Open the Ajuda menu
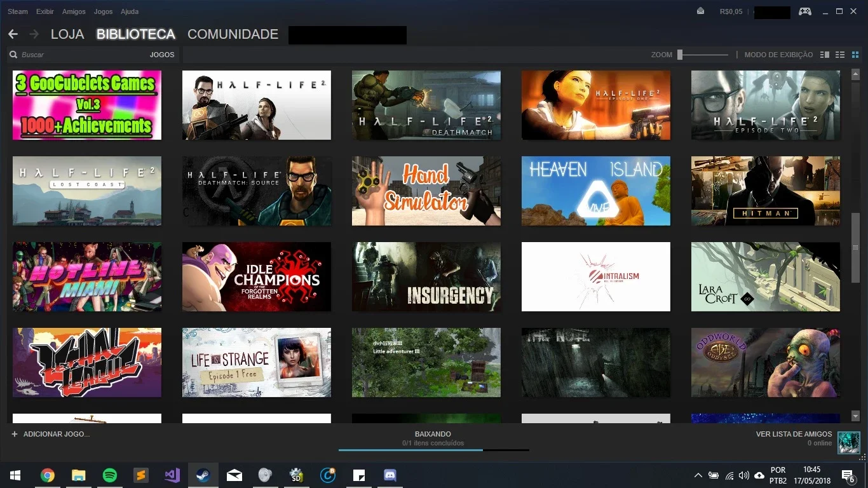This screenshot has height=488, width=868. pos(130,11)
